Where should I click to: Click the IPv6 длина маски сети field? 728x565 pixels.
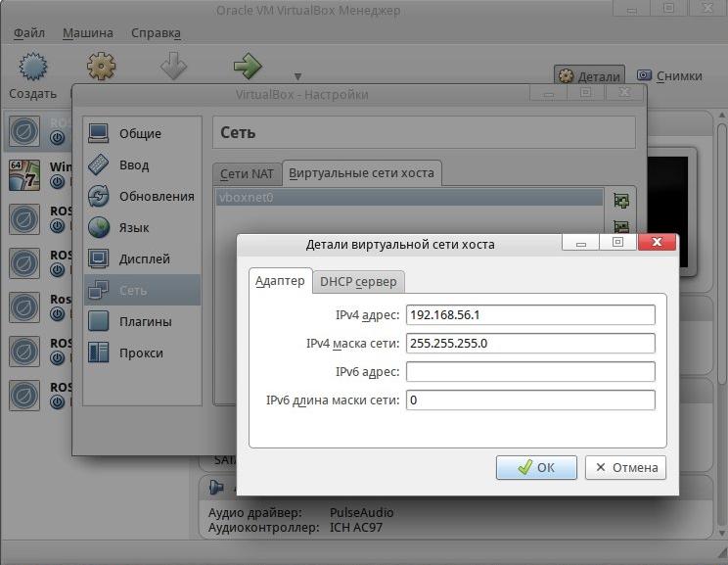click(x=530, y=400)
